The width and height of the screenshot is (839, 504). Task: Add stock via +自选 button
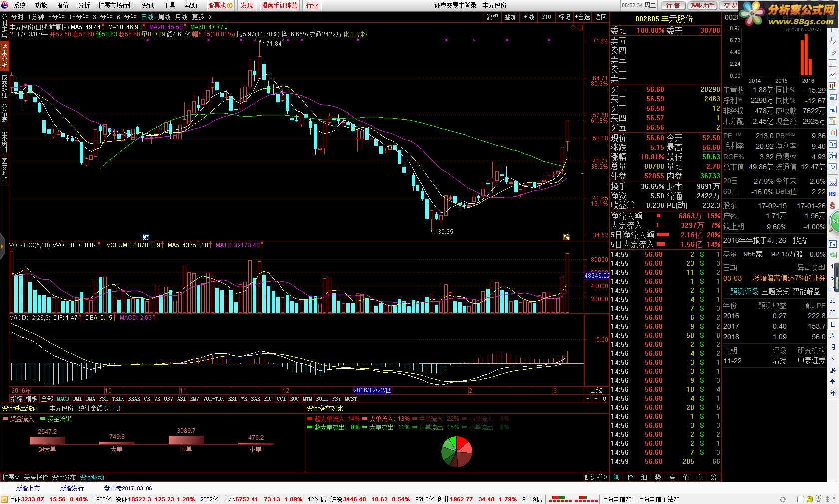pos(583,17)
